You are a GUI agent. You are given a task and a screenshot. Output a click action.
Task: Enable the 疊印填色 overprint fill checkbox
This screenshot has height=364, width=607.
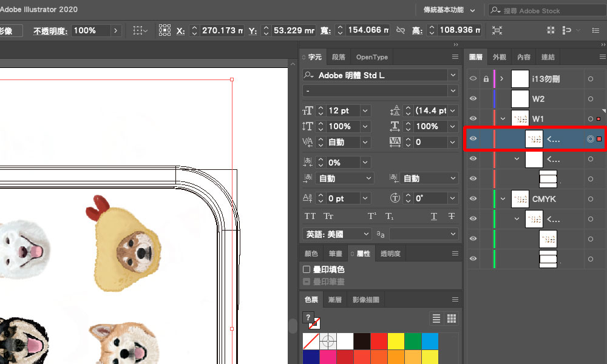tap(307, 269)
